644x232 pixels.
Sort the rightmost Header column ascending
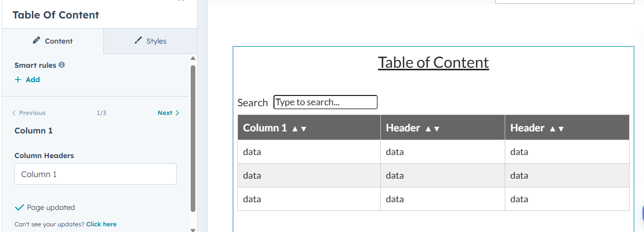(x=552, y=129)
